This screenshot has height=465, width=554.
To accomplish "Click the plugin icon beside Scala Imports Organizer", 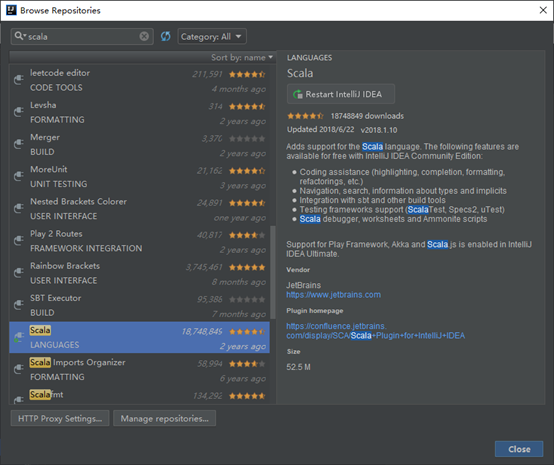I will [18, 369].
